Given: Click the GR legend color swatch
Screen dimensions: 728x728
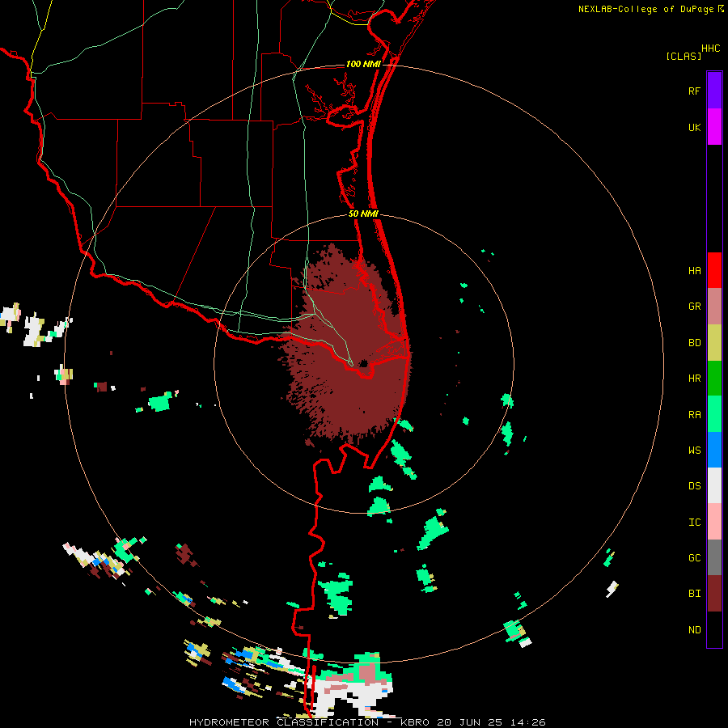Looking at the screenshot, I should point(714,307).
